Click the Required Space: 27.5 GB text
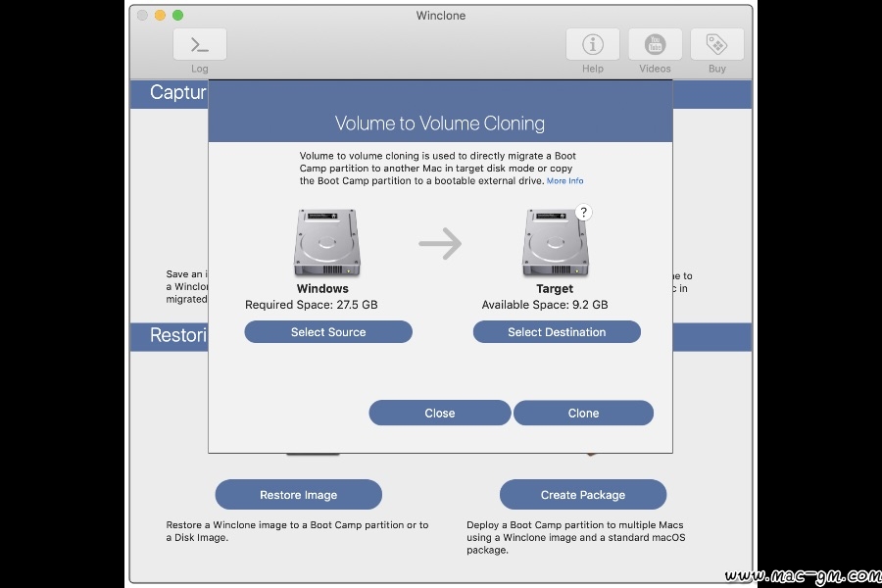 click(x=311, y=305)
